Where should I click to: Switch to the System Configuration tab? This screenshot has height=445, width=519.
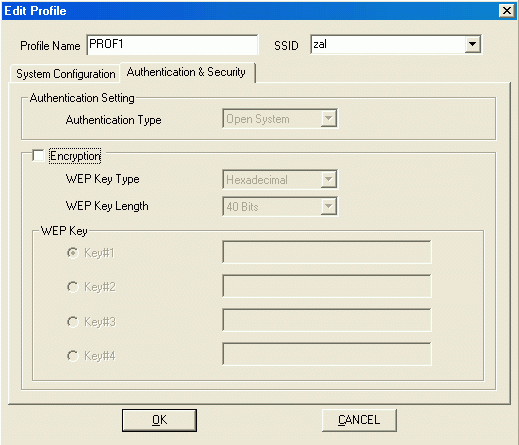point(65,74)
